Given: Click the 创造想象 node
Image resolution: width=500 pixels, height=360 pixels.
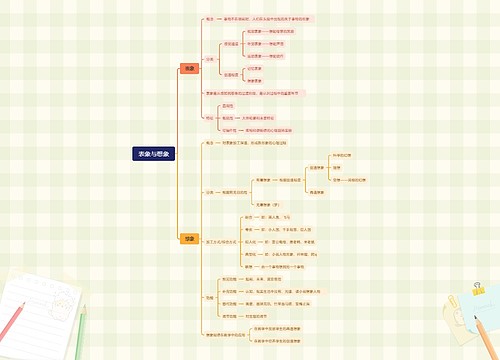Looking at the screenshot, I should pos(316,168).
